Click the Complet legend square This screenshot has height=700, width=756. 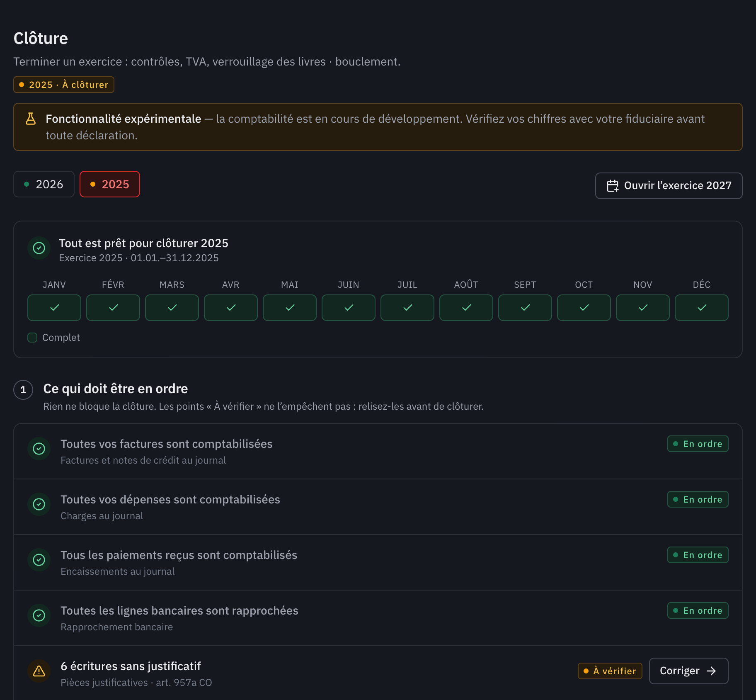point(32,338)
